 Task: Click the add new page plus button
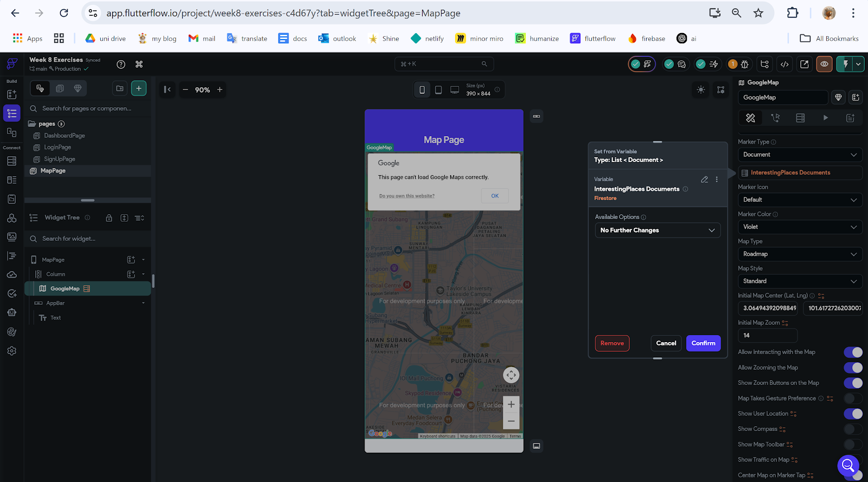click(139, 88)
